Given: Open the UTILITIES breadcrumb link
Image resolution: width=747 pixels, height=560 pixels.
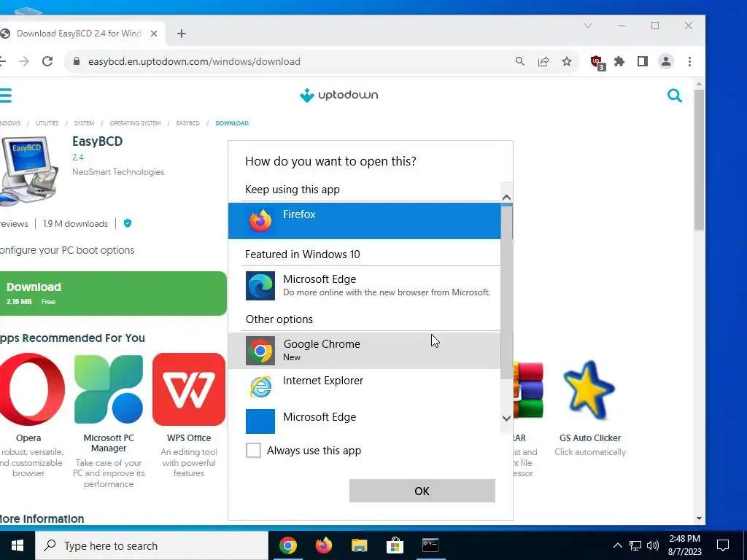Looking at the screenshot, I should 47,123.
